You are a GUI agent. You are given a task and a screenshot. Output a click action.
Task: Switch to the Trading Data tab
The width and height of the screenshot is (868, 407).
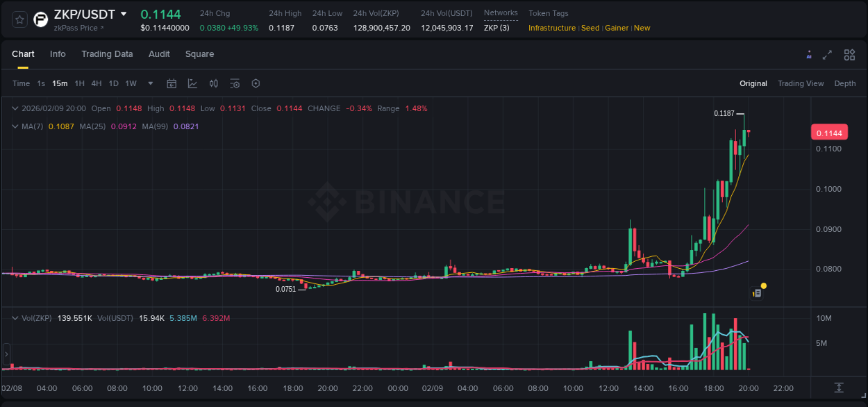107,54
